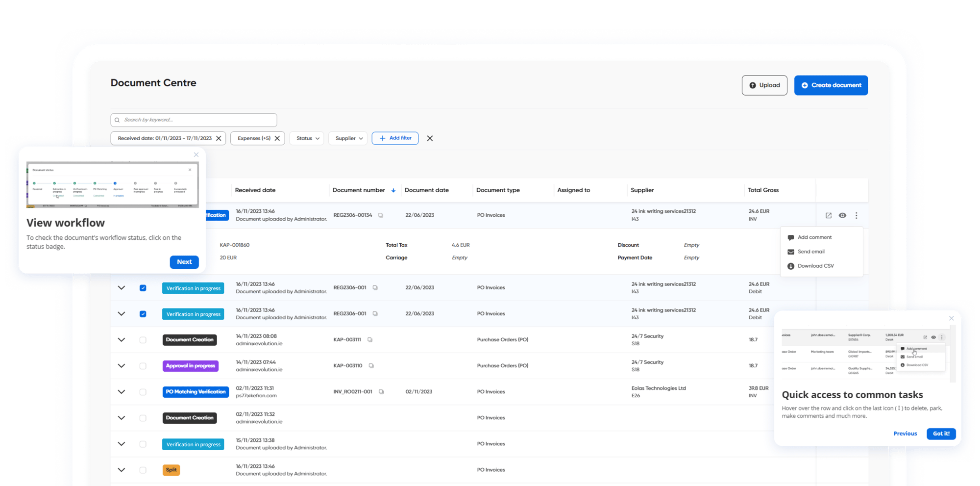Viewport: 980px width, 486px height.
Task: Close the View workflow tooltip
Action: coord(196,154)
